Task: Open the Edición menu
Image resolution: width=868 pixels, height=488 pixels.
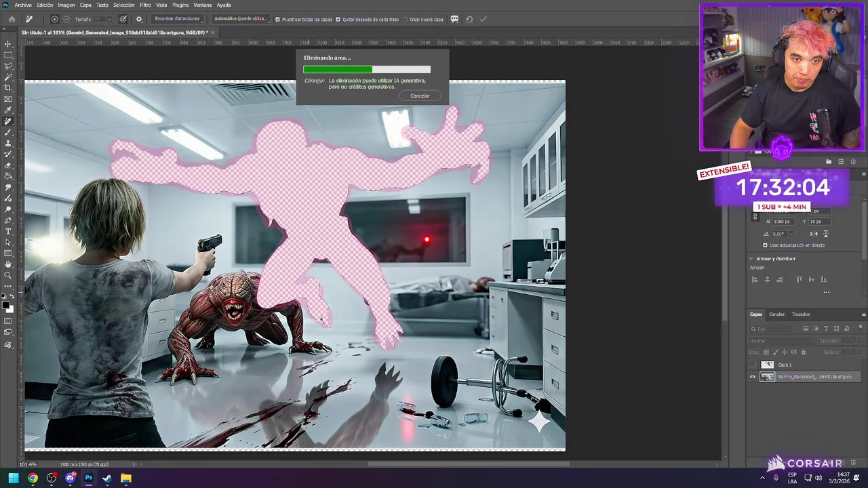Action: (45, 5)
